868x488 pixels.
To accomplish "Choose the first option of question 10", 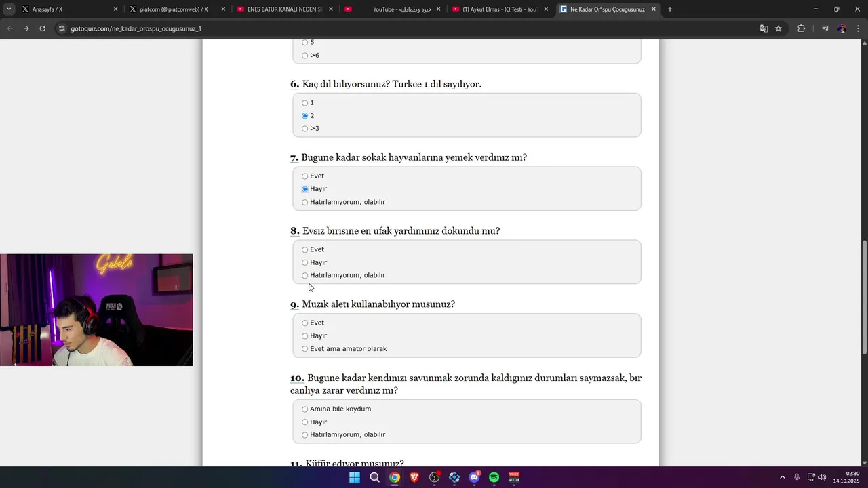I will tap(305, 409).
